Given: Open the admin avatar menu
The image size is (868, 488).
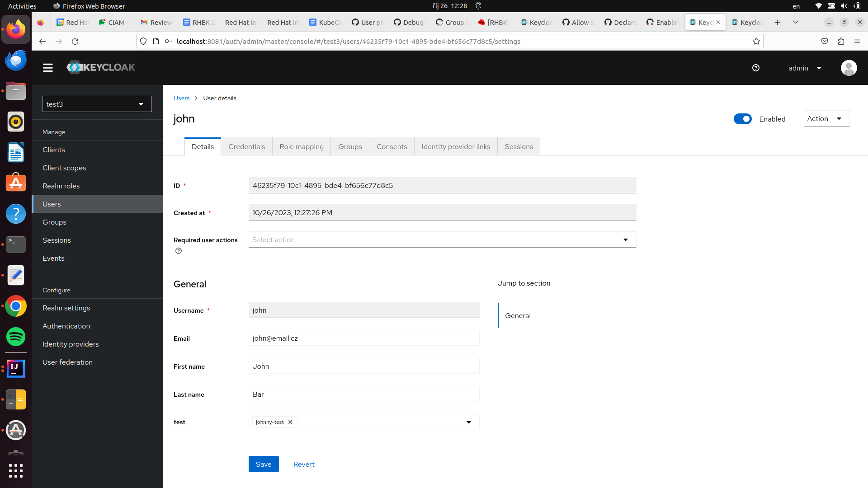Looking at the screenshot, I should click(849, 68).
